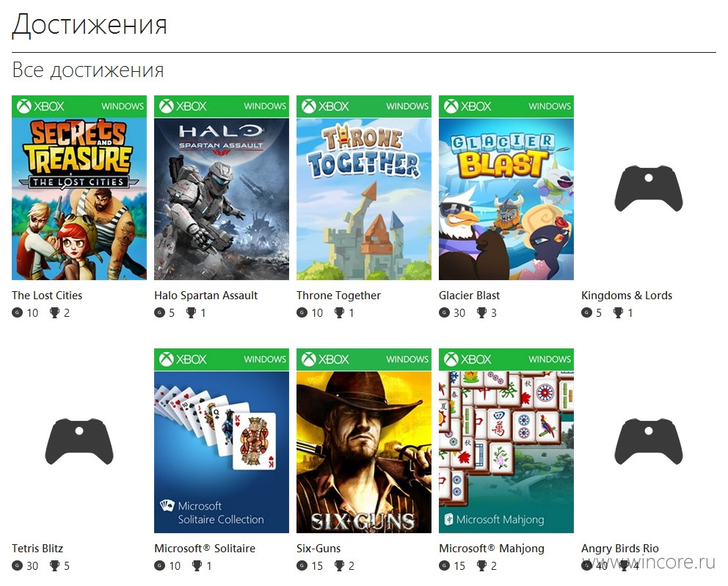Click the trophy icon under Glacier Blast
Viewport: 728px width, 586px height.
pos(481,312)
